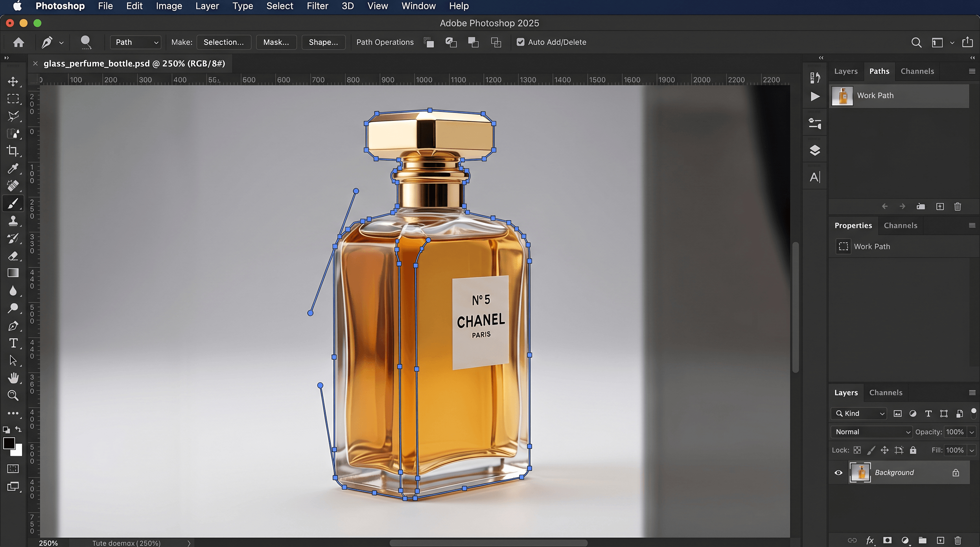Open the Fill dropdown arrow

[x=971, y=450]
